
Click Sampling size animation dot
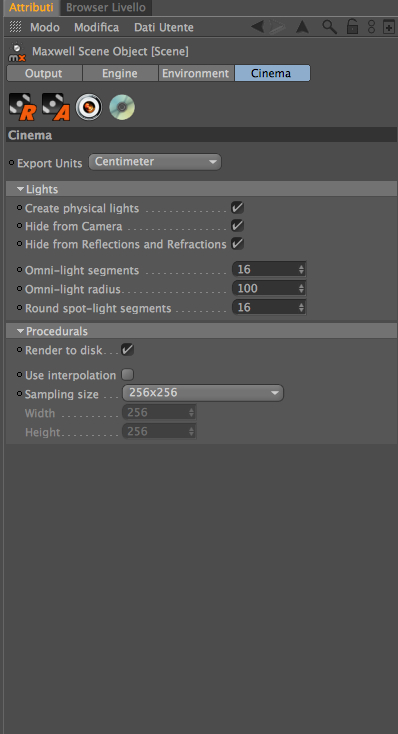[20, 394]
